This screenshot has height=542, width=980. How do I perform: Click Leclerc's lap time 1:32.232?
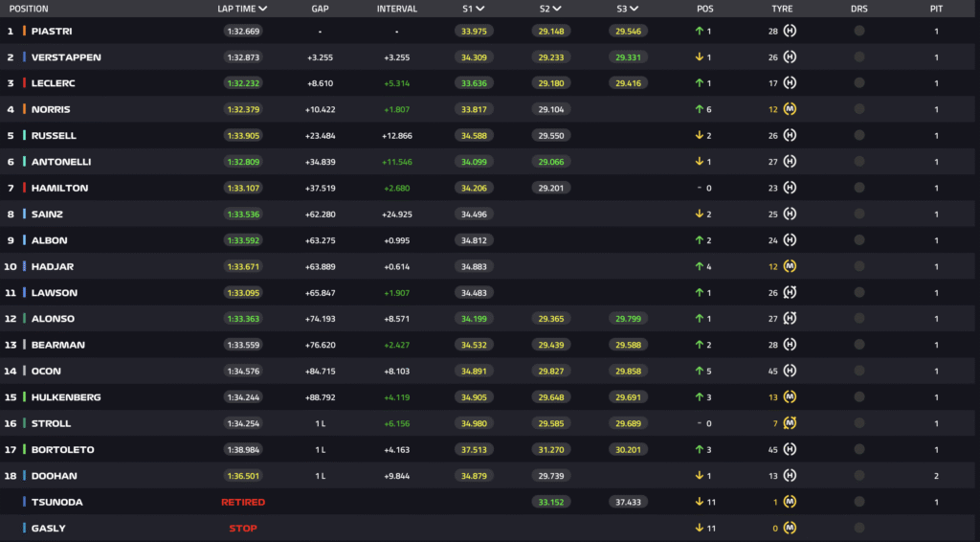tap(243, 83)
